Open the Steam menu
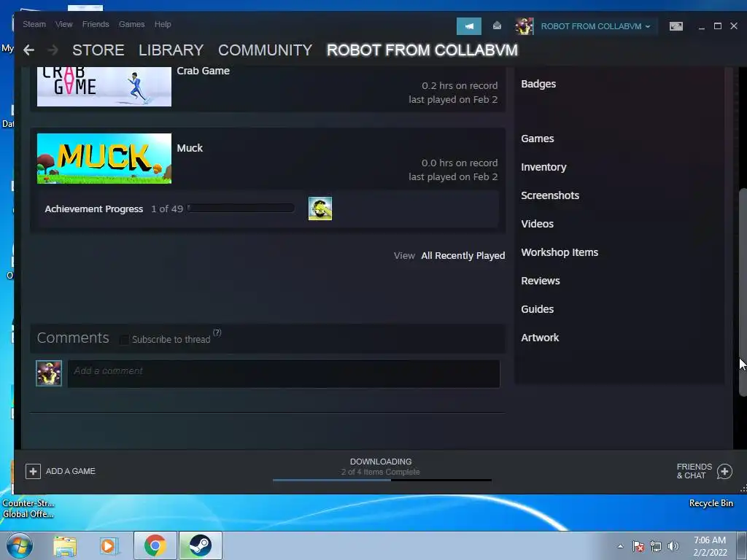The image size is (747, 560). (34, 24)
